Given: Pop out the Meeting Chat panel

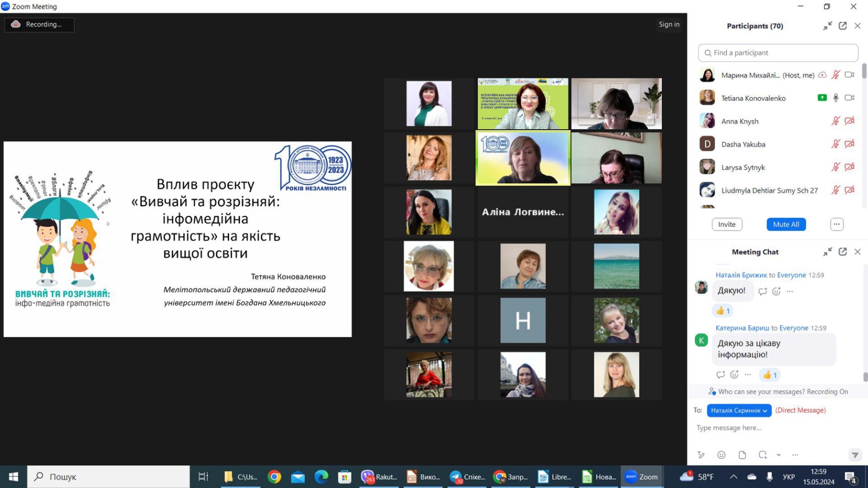Looking at the screenshot, I should pos(843,252).
